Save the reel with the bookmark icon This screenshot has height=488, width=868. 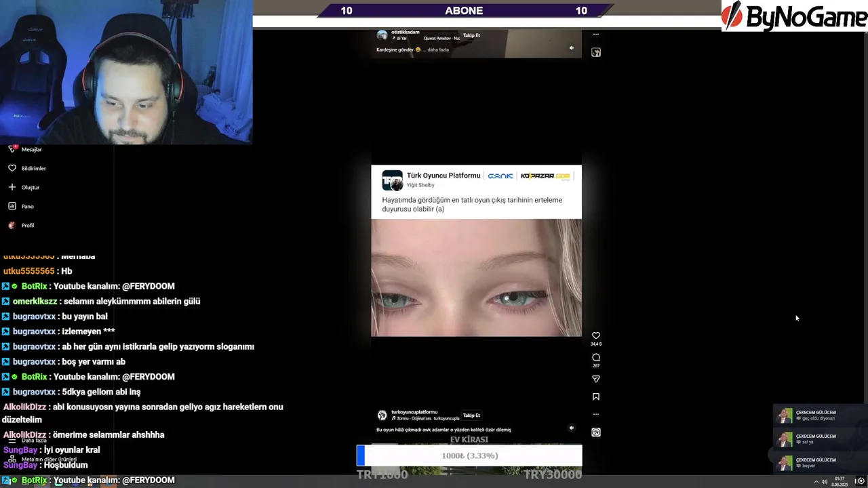pyautogui.click(x=596, y=396)
